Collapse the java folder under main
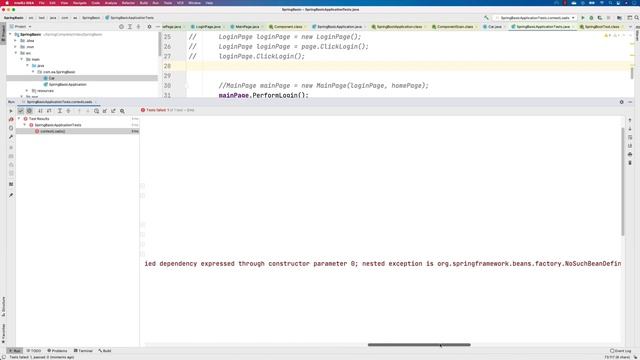640x360 pixels. (27, 65)
